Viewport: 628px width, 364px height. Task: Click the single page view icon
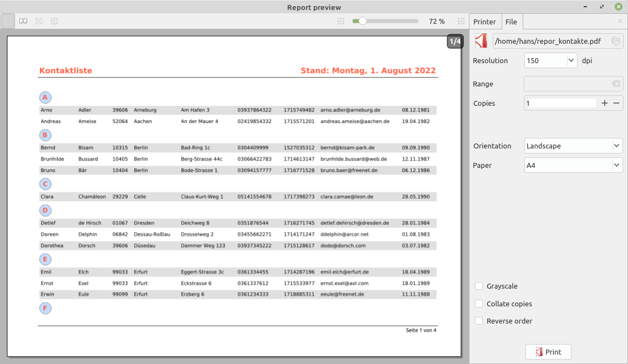[8, 21]
